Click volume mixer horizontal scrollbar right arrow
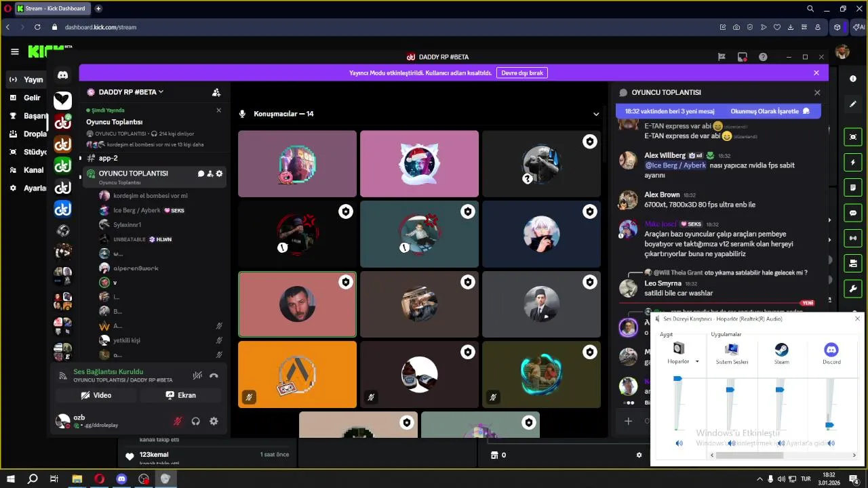Viewport: 868px width, 488px height. [x=856, y=456]
